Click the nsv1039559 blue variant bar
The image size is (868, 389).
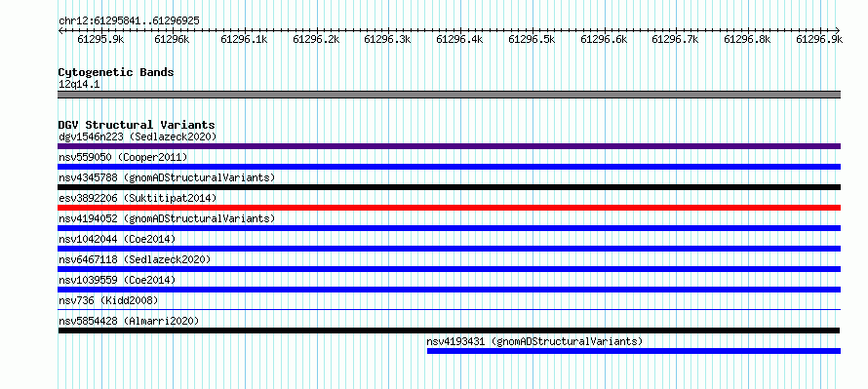click(x=449, y=290)
